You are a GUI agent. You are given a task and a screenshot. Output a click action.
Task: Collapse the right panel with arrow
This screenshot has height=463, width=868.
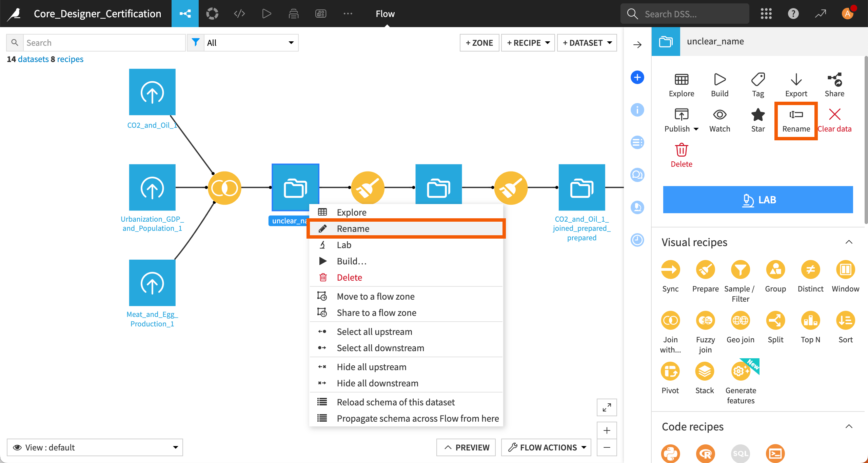tap(637, 45)
